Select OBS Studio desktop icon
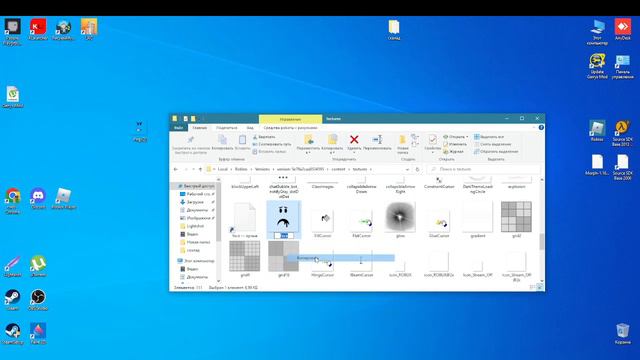This screenshot has width=640, height=360. point(38,300)
